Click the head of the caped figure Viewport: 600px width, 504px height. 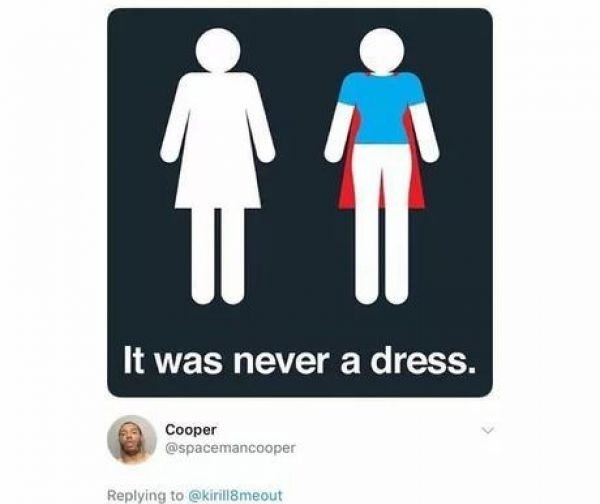(x=382, y=50)
